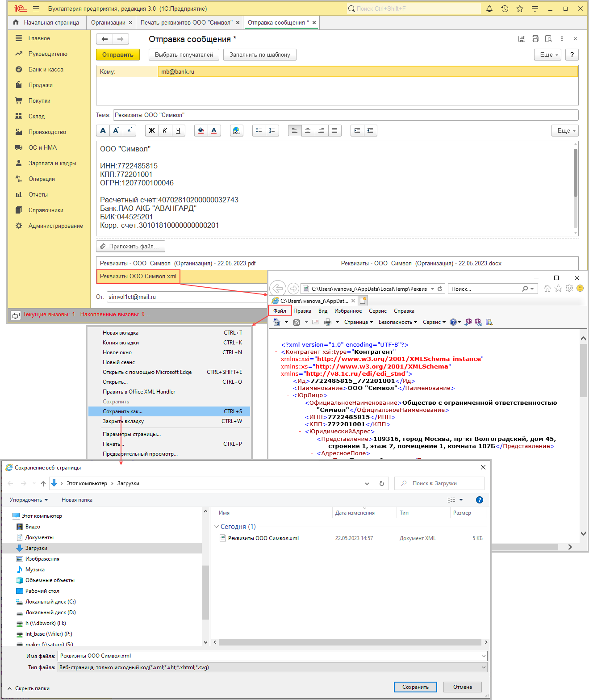Go back arrow in 1C form
Screen dimensions: 589x700
[104, 39]
